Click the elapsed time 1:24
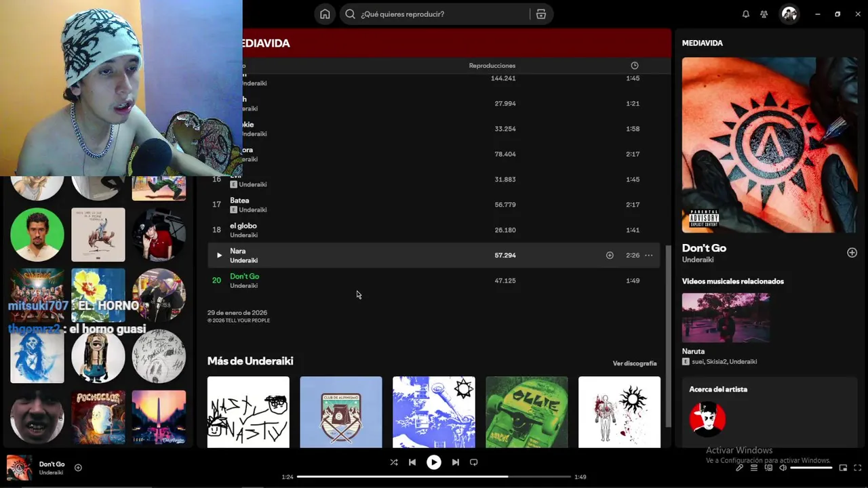The image size is (868, 488). pos(288,477)
